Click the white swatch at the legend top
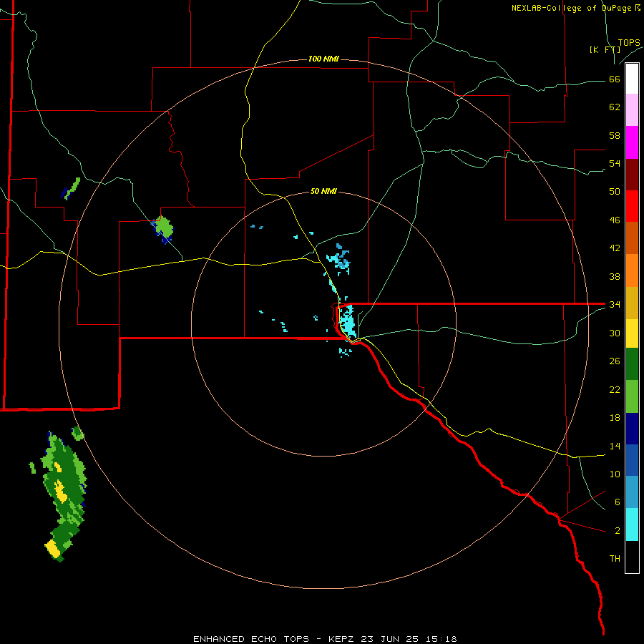Viewport: 644px width, 644px height. point(632,79)
